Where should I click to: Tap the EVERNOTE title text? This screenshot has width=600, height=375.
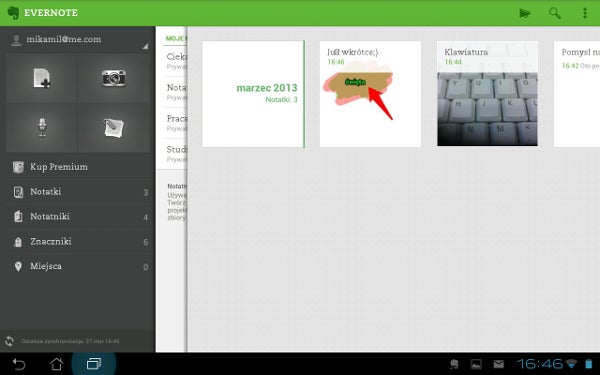pos(51,13)
